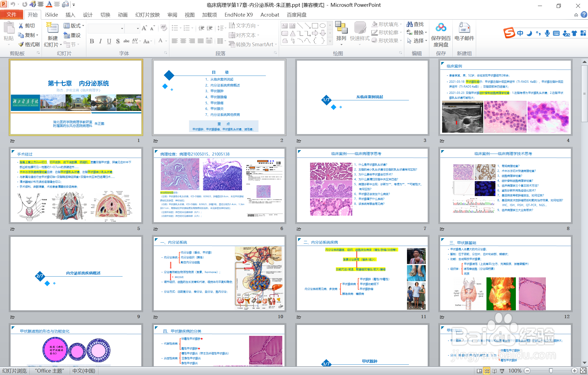Increase list indent level
The width and height of the screenshot is (588, 375).
pyautogui.click(x=210, y=28)
